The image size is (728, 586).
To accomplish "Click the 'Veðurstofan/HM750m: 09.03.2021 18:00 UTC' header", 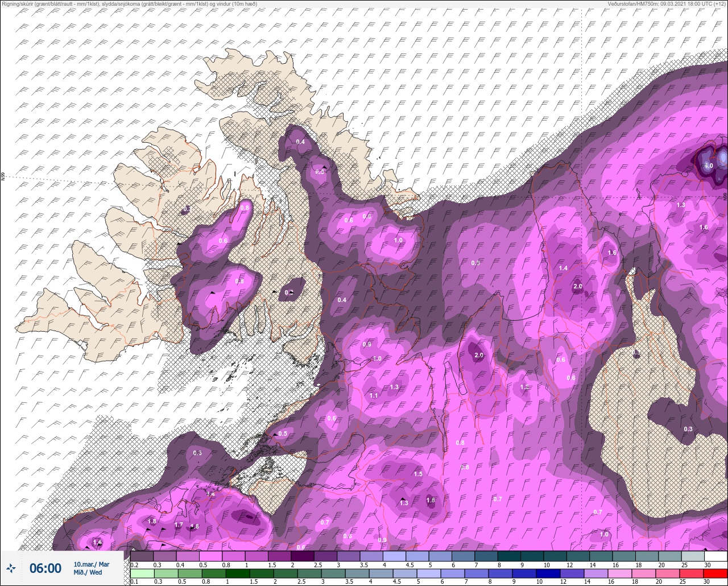I will point(668,4).
